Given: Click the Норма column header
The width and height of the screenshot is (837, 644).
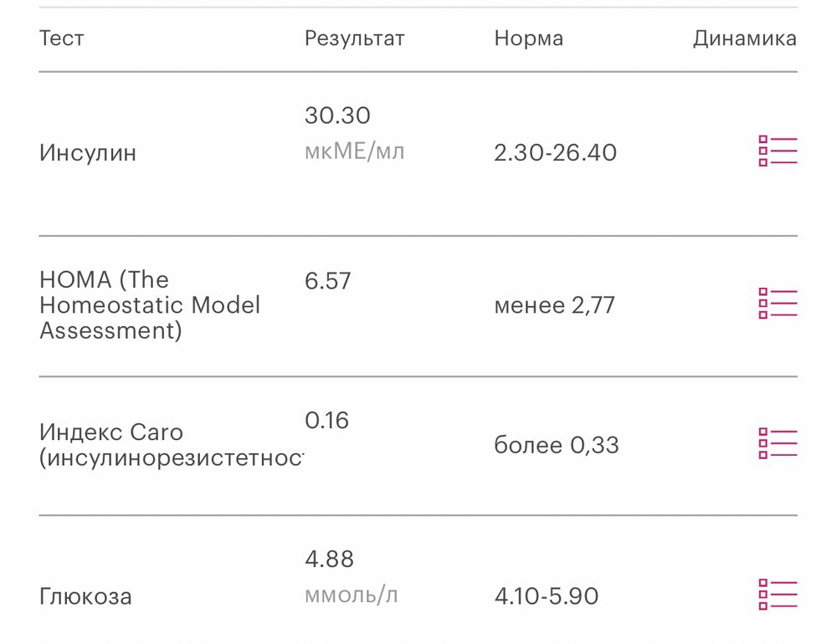Looking at the screenshot, I should [x=526, y=38].
